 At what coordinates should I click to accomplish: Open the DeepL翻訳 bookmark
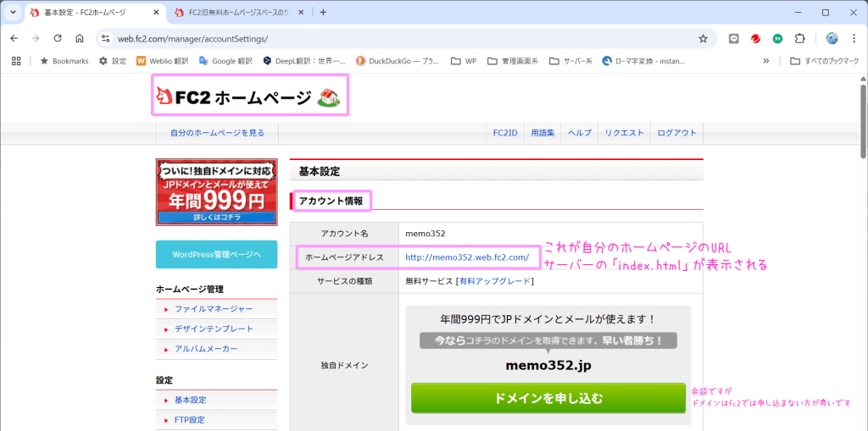click(304, 61)
